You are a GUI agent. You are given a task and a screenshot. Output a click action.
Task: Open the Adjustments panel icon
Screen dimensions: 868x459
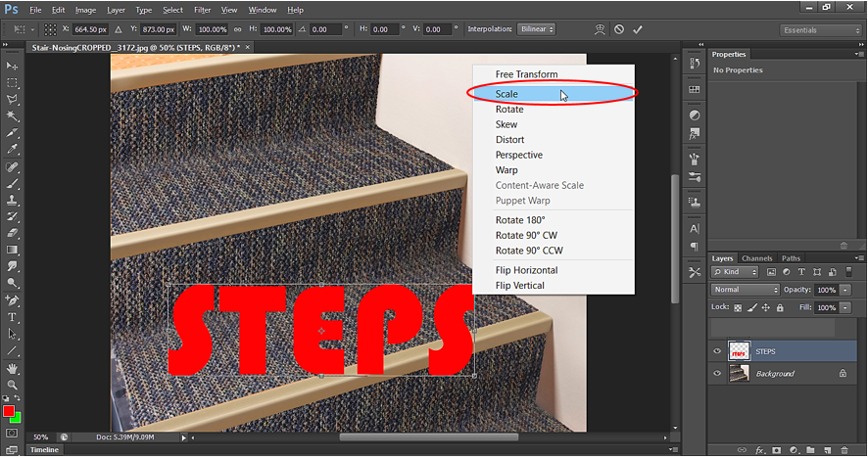tap(695, 115)
